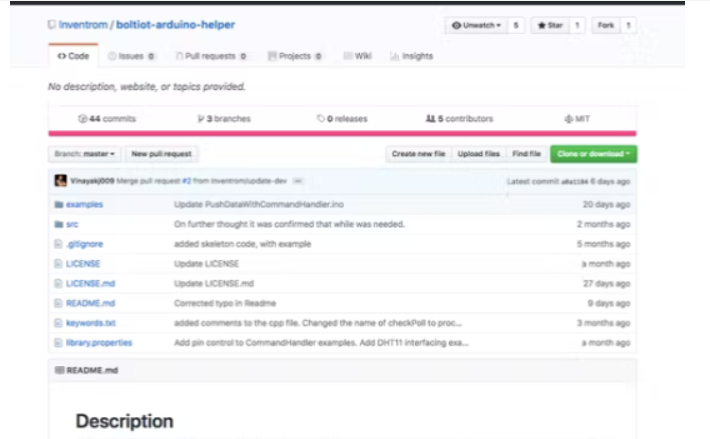
Task: Open commit 'added comments to the cpp file'
Action: pyautogui.click(x=318, y=323)
